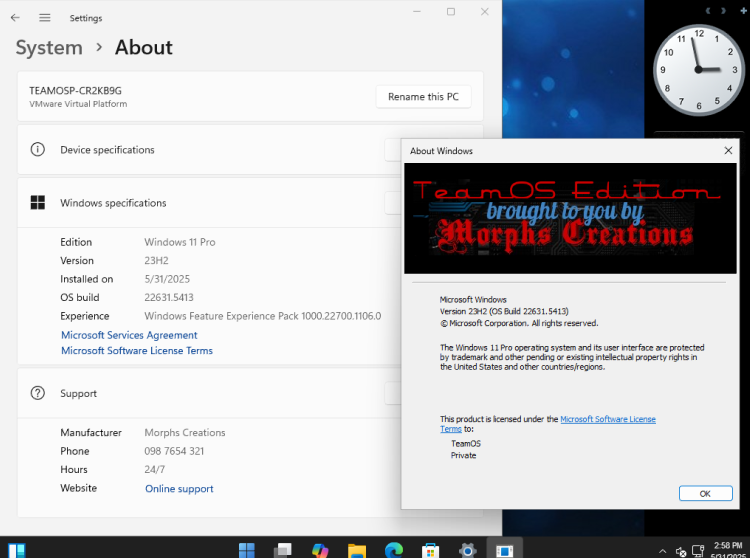750x558 pixels.
Task: Go back using the Settings back arrow
Action: [x=15, y=18]
